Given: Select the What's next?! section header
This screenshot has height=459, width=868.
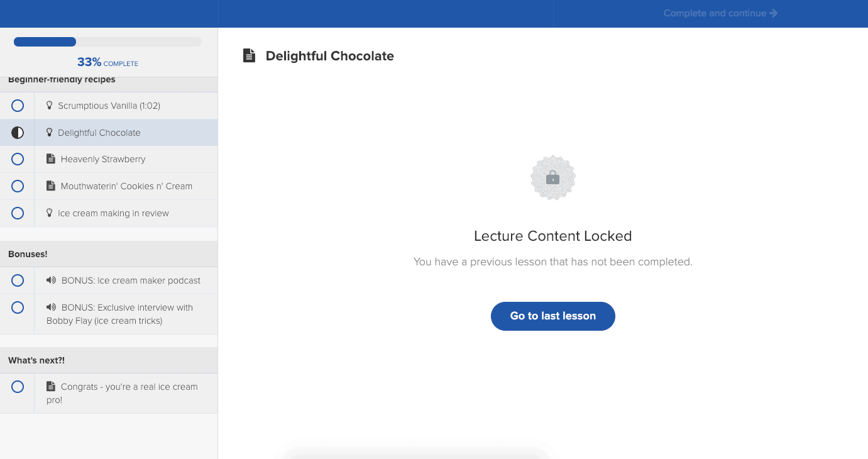Looking at the screenshot, I should [x=36, y=360].
